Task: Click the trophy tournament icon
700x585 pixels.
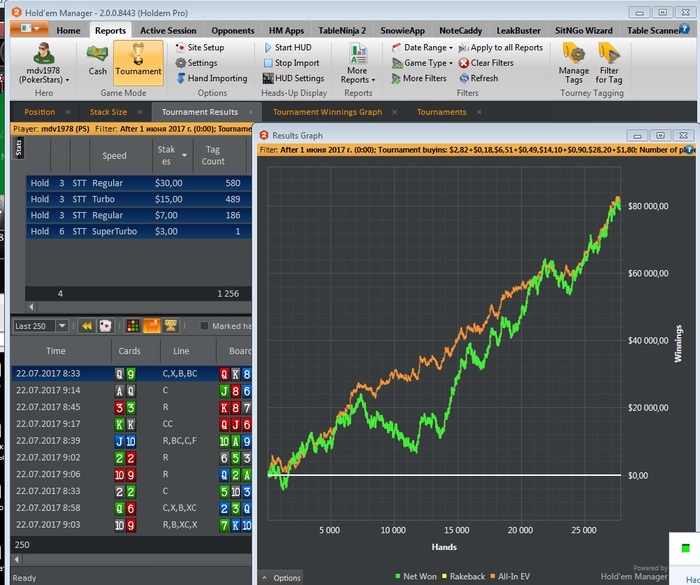Action: coord(171,326)
